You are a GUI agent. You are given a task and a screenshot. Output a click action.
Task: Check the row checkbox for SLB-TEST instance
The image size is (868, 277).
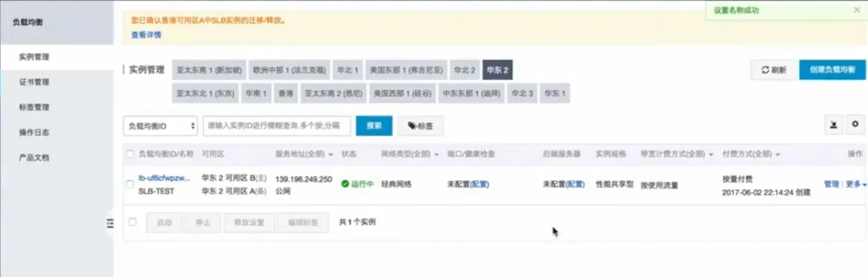130,184
